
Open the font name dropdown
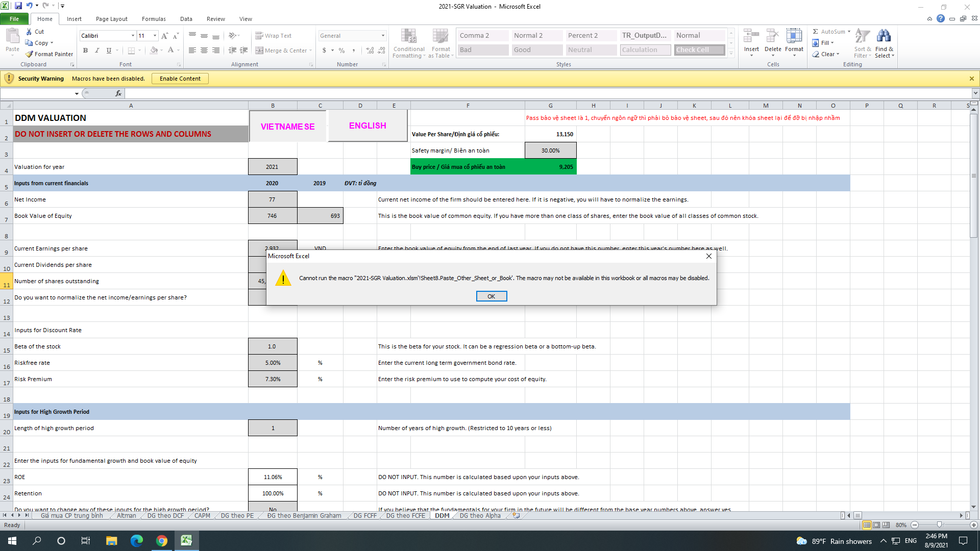133,36
